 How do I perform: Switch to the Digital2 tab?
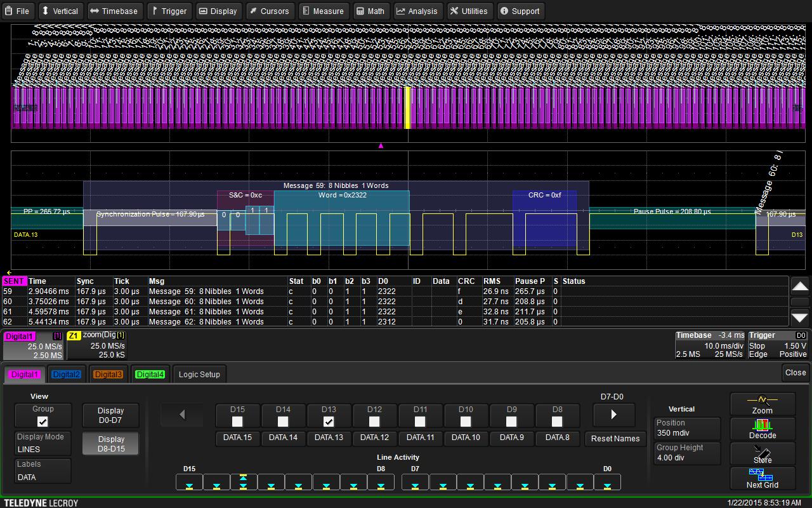tap(66, 374)
